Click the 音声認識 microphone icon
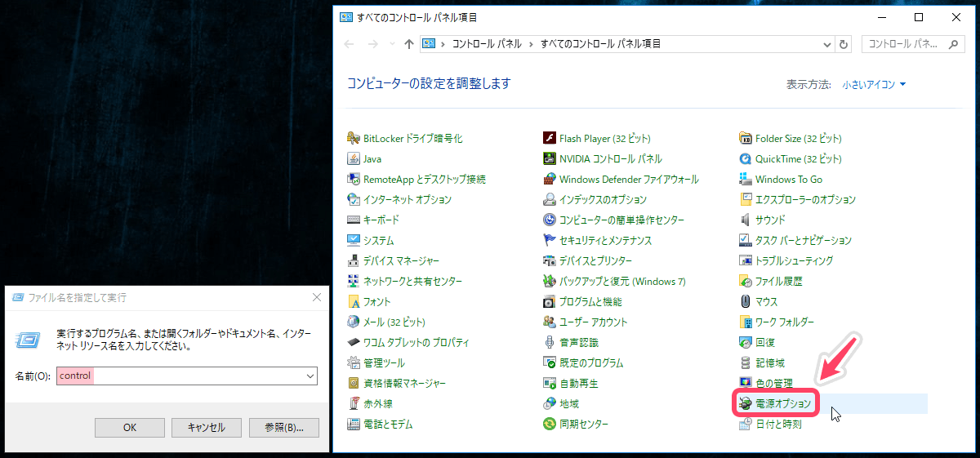Image resolution: width=980 pixels, height=458 pixels. 550,343
